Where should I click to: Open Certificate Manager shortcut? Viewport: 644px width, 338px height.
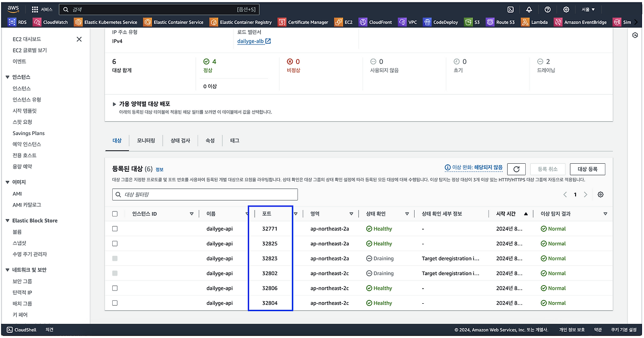303,22
